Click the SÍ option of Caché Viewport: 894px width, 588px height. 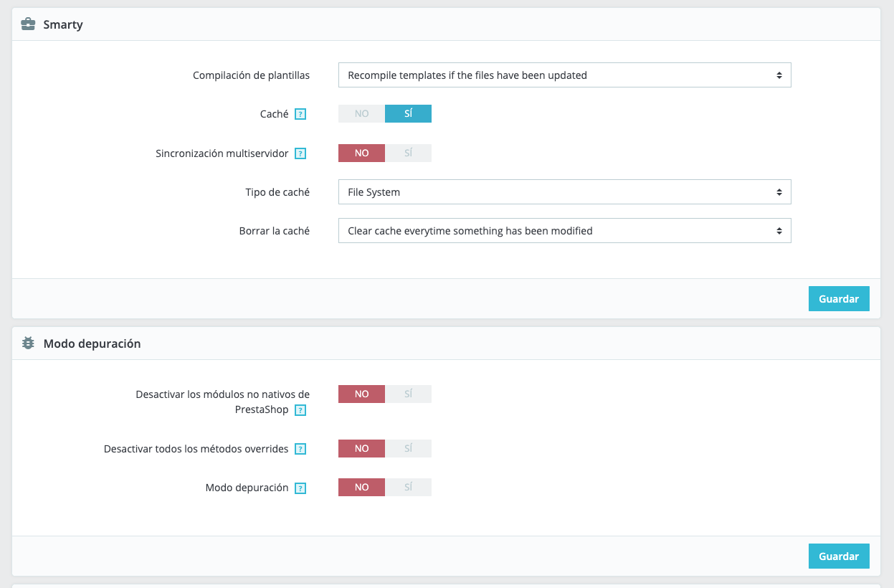(408, 114)
